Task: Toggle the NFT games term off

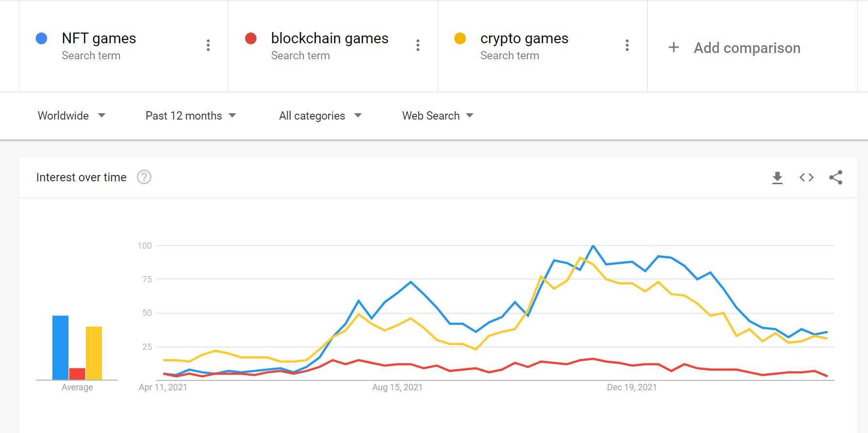Action: point(41,38)
